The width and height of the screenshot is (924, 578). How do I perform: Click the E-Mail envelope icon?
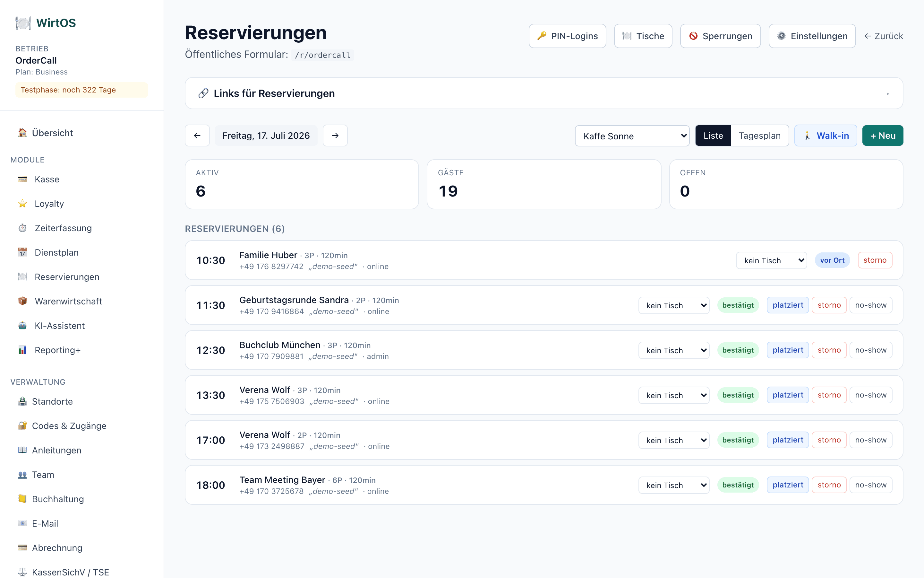tap(22, 523)
